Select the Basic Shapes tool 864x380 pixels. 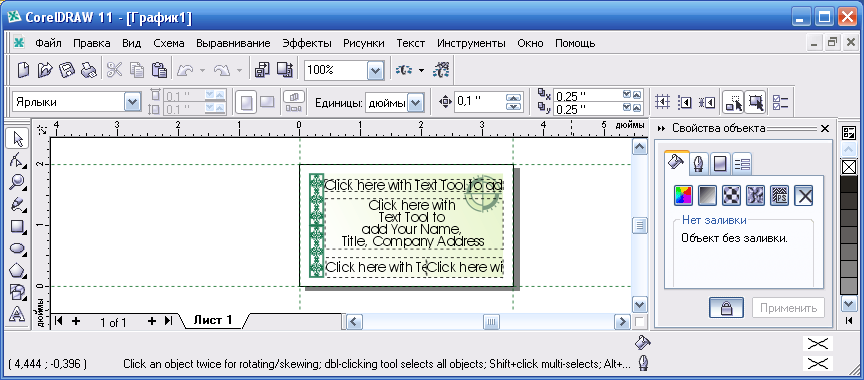[x=17, y=292]
